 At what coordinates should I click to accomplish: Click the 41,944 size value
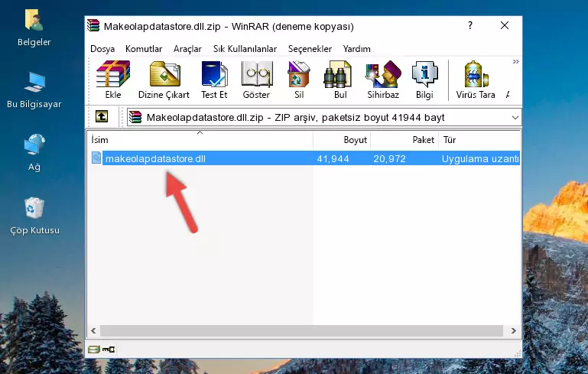coord(333,159)
